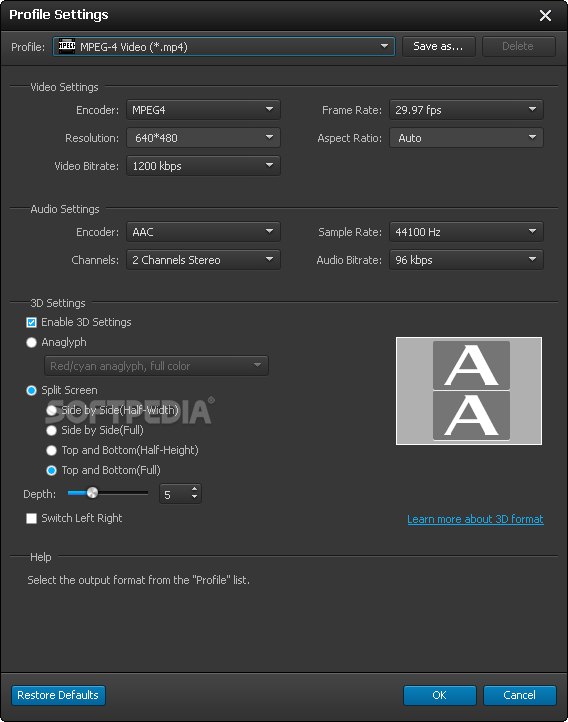
Task: Open the Red/cyan anaglyph type dropdown
Action: point(156,366)
